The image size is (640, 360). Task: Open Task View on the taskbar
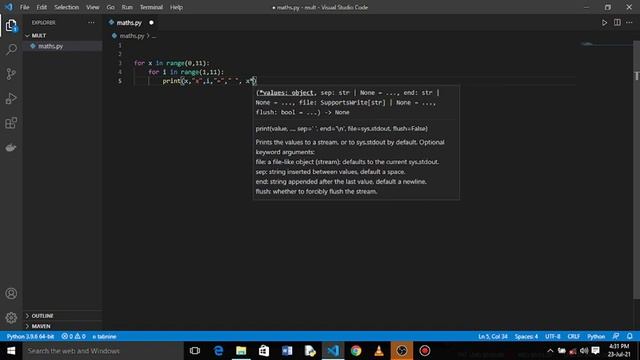coord(195,351)
